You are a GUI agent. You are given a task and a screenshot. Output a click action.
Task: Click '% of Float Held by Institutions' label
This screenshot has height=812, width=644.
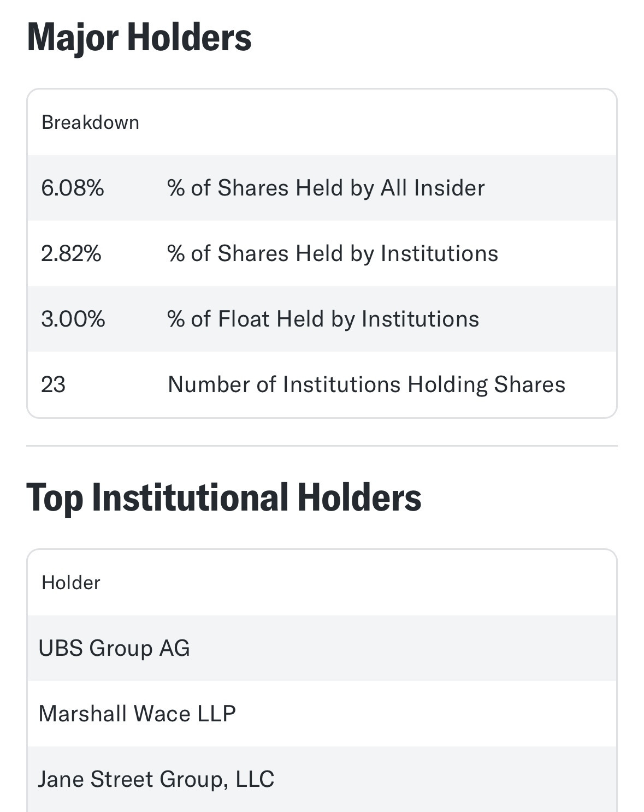click(x=323, y=319)
